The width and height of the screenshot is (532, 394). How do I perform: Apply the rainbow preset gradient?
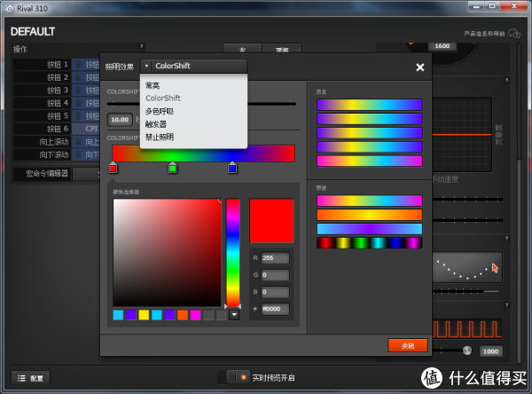pyautogui.click(x=370, y=201)
